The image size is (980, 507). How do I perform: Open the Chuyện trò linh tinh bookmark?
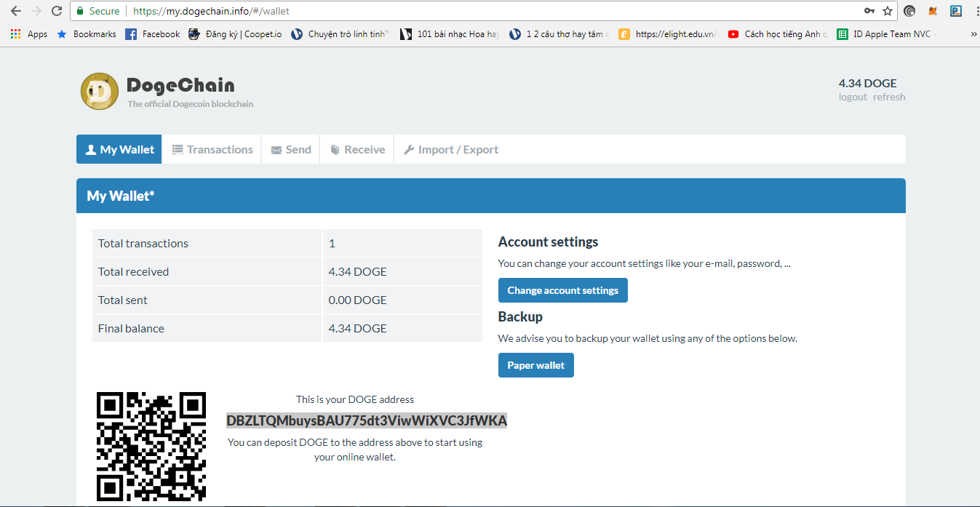point(341,34)
